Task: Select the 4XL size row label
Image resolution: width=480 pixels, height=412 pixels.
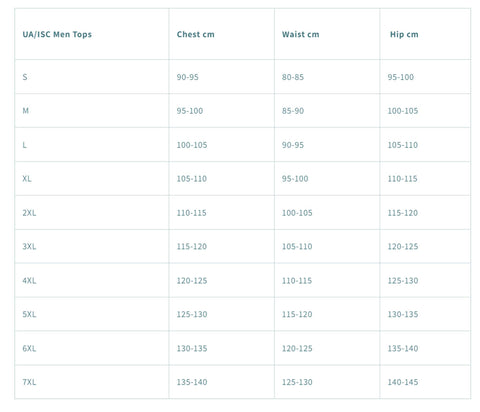Action: pyautogui.click(x=29, y=281)
